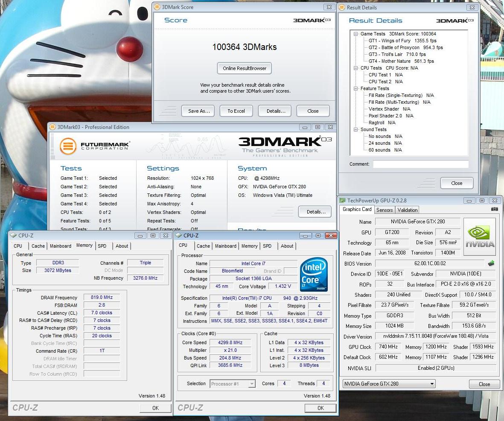Open the Mainboard tab in the memory CPU-Z window

(61, 246)
